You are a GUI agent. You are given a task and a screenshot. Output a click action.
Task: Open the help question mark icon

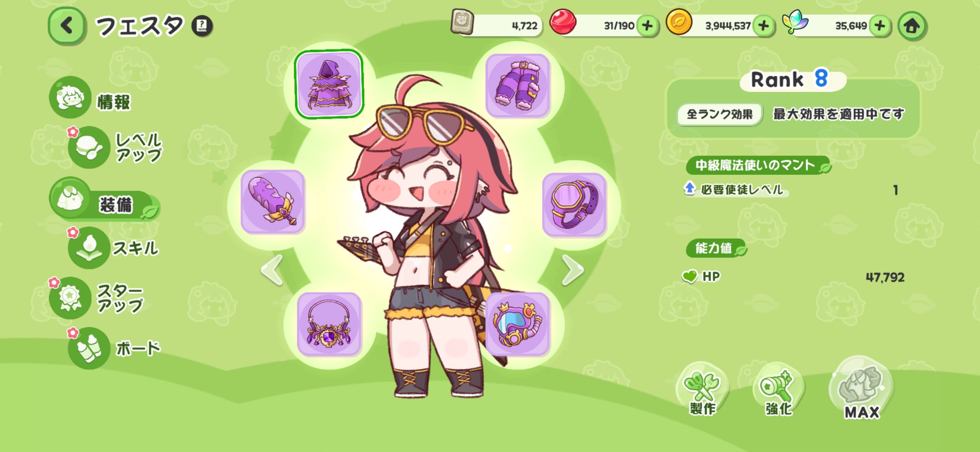[x=202, y=26]
